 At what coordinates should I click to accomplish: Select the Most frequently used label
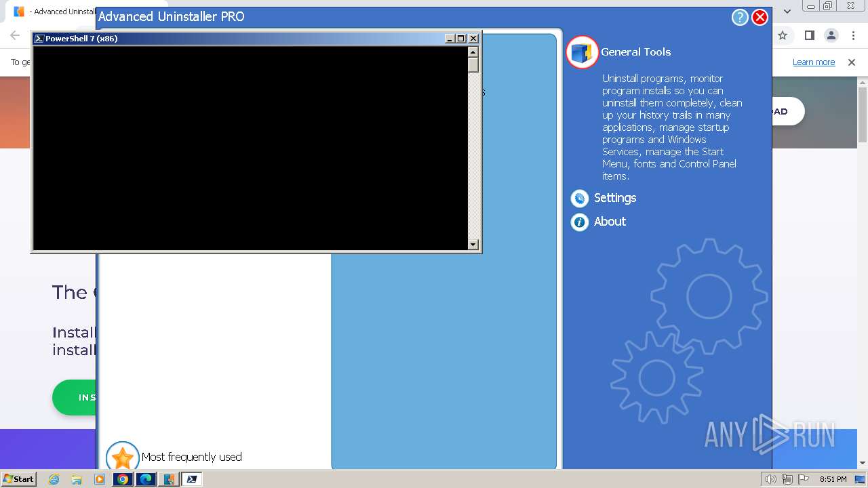192,457
